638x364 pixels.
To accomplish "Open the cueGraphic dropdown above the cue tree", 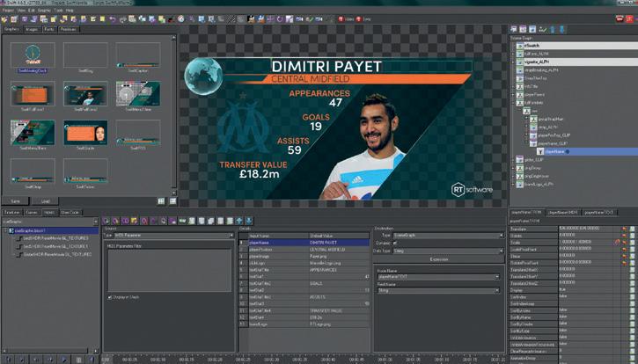I will coord(50,222).
